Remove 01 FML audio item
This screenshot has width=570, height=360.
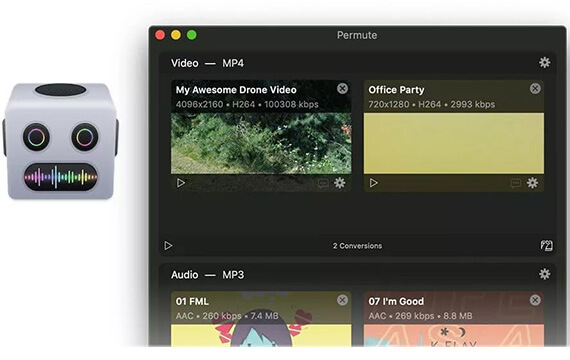coord(342,300)
